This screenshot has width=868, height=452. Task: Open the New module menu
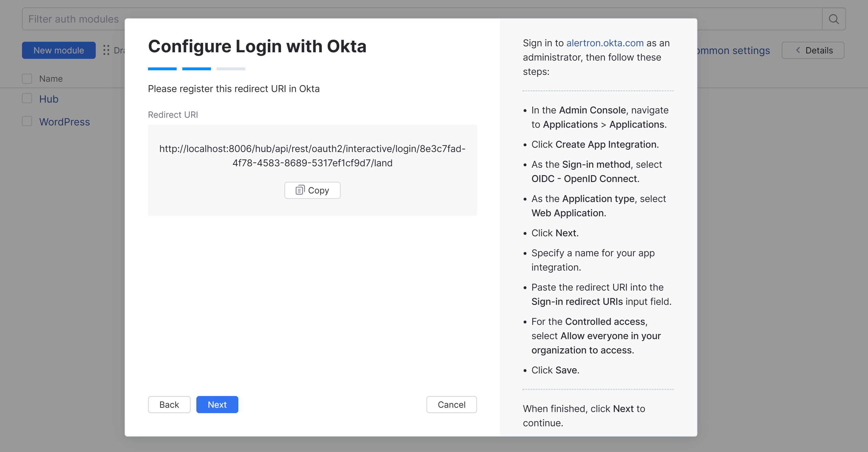pos(59,50)
